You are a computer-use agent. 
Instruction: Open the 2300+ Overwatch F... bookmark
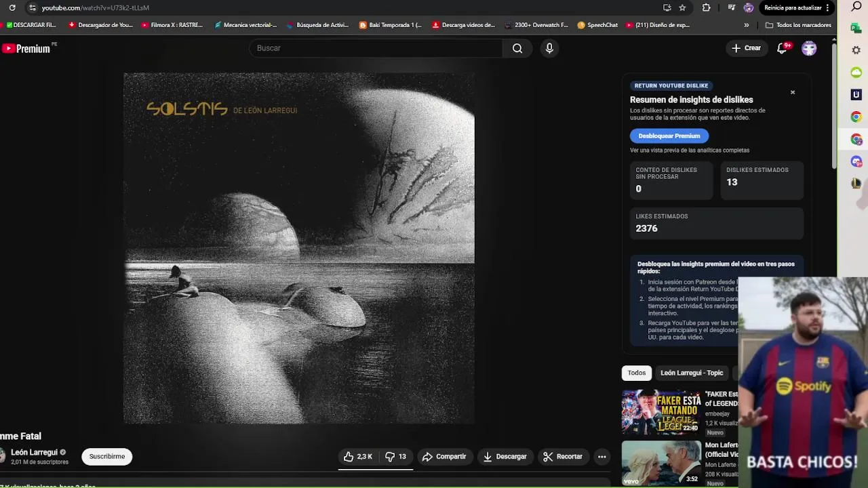point(536,25)
